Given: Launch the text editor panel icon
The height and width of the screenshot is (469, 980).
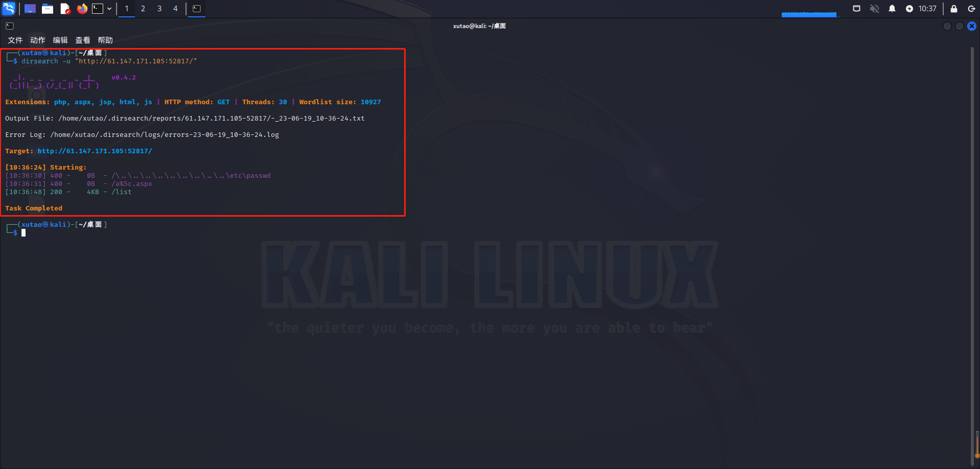Looking at the screenshot, I should pyautogui.click(x=65, y=9).
